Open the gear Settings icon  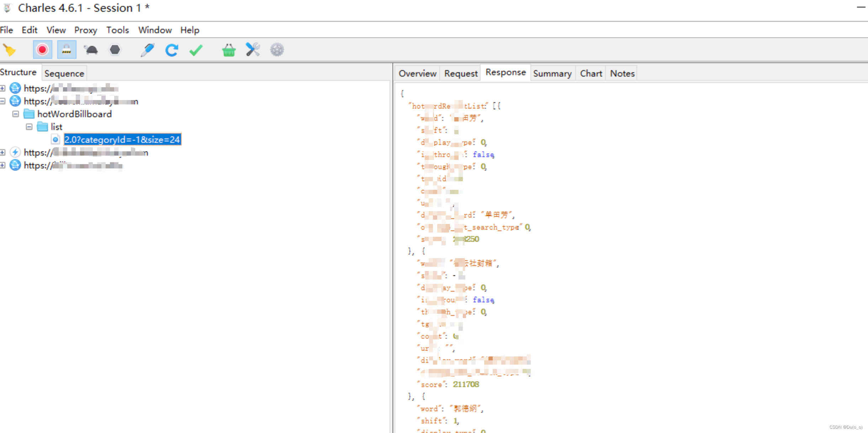(x=277, y=50)
